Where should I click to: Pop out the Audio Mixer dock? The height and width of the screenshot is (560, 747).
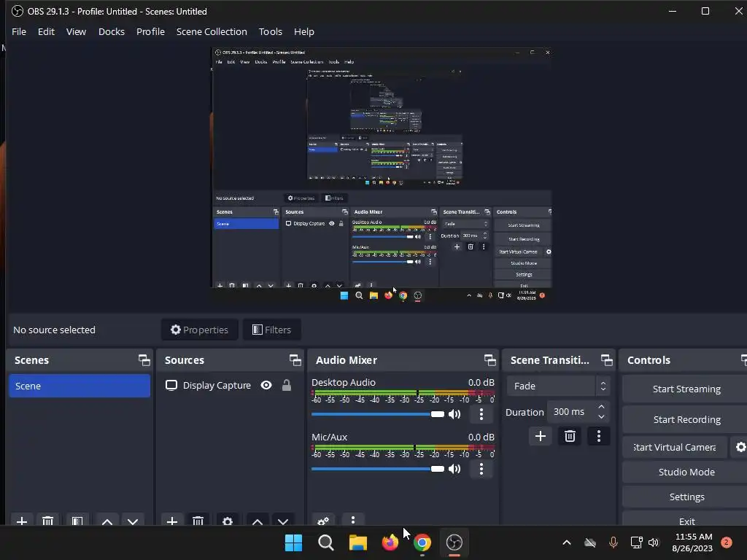click(489, 360)
